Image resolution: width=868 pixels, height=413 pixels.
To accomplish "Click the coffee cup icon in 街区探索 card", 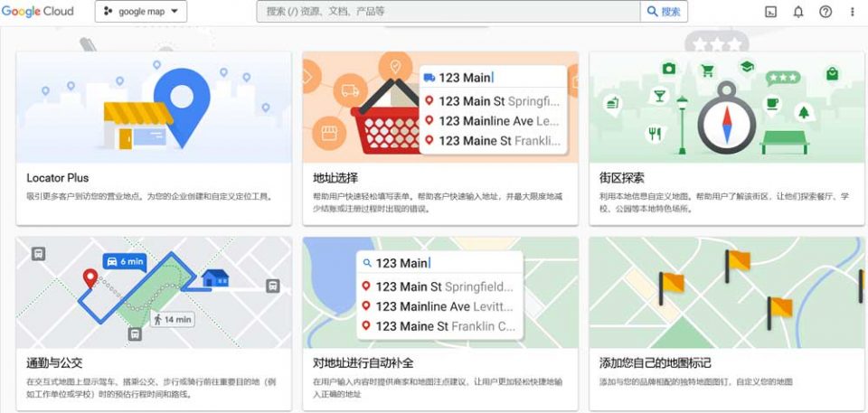I will point(772,104).
